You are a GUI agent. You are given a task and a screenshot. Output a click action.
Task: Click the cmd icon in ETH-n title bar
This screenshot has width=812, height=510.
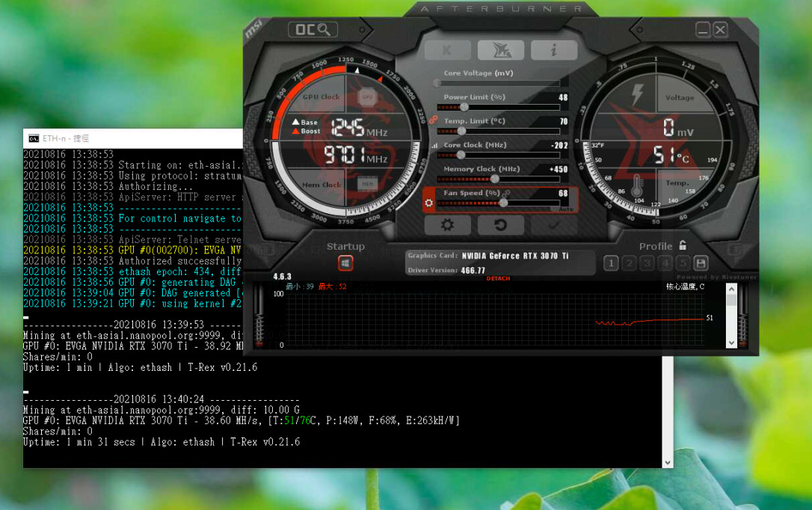point(34,139)
